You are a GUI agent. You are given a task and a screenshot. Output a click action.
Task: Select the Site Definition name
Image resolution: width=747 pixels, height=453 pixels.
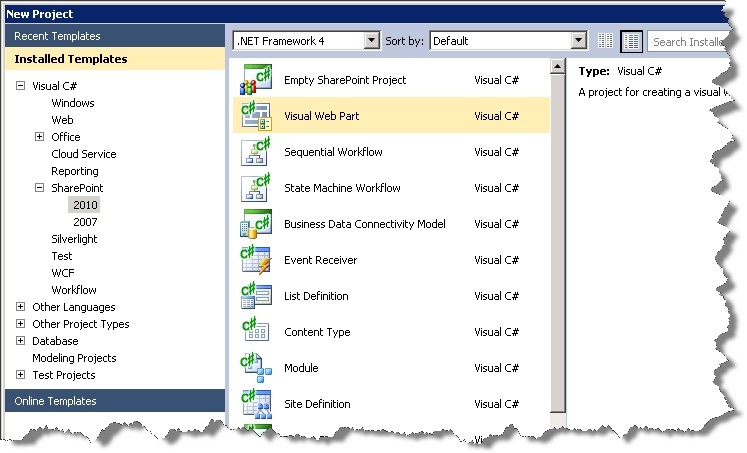pyautogui.click(x=317, y=404)
